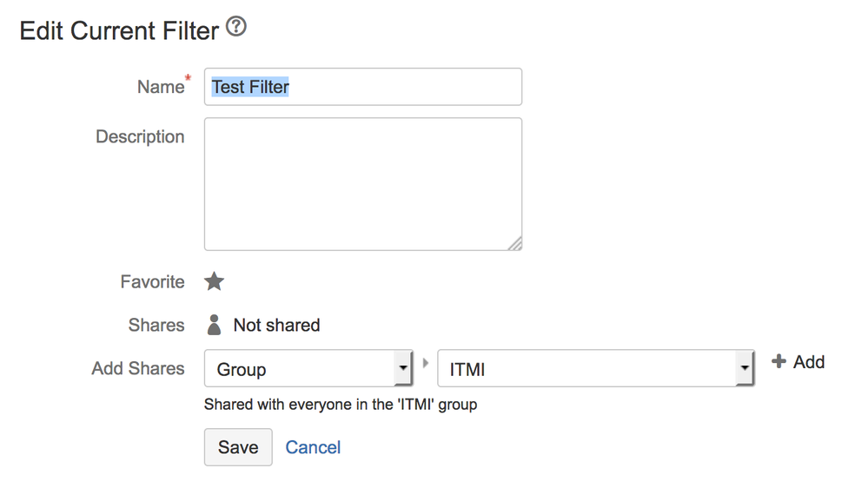868x488 pixels.
Task: Click the Edit Current Filter heading
Action: point(119,31)
